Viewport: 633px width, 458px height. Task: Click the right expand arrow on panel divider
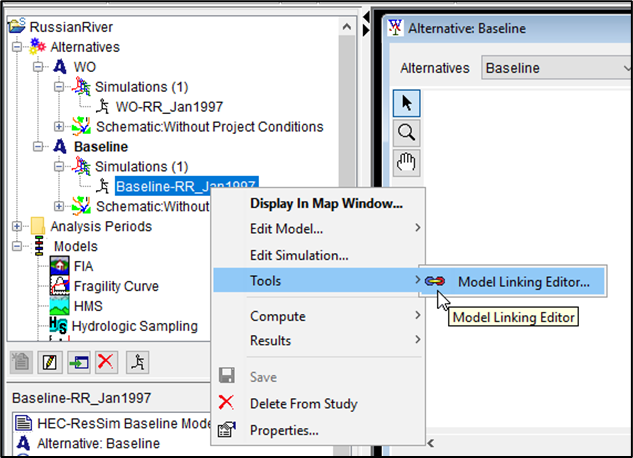tap(366, 31)
